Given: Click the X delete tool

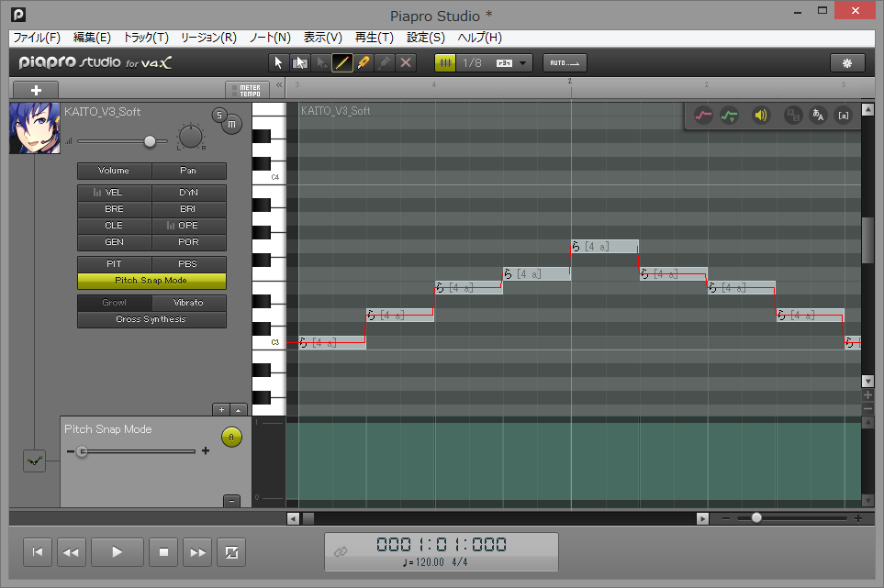Looking at the screenshot, I should [x=406, y=62].
